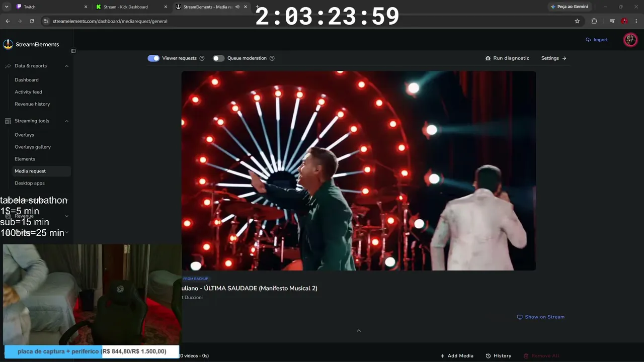Click the Streaming tools section icon
Image resolution: width=644 pixels, height=362 pixels.
(x=8, y=121)
